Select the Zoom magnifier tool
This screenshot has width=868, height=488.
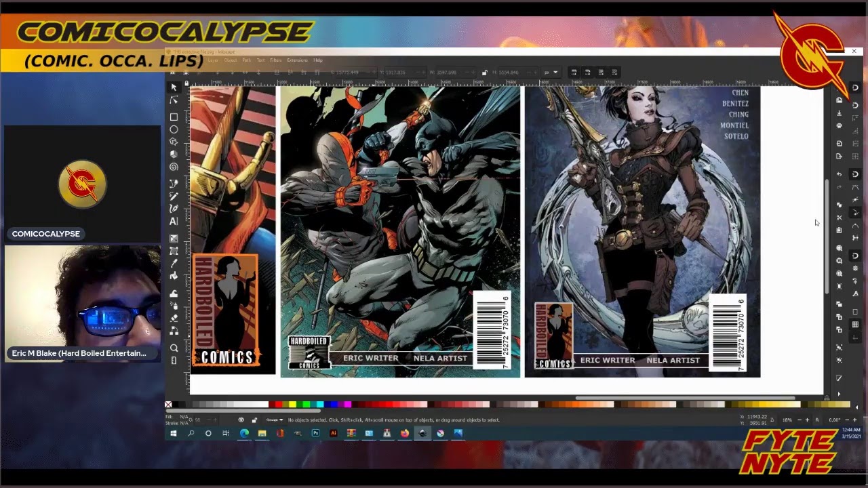point(174,348)
